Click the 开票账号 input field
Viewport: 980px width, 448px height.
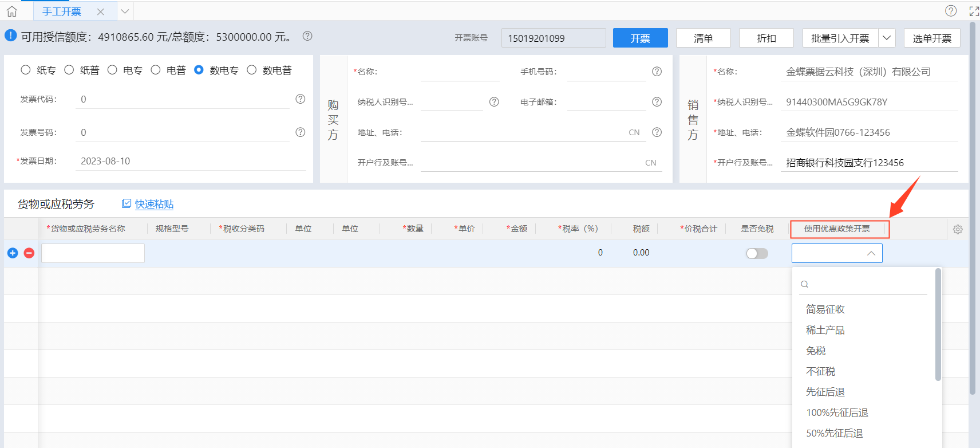point(554,38)
